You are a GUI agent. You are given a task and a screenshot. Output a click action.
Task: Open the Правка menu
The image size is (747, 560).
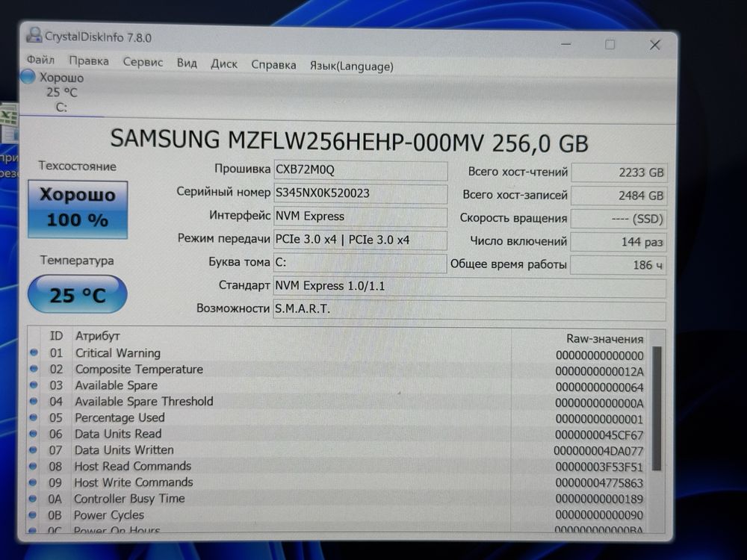pyautogui.click(x=89, y=61)
